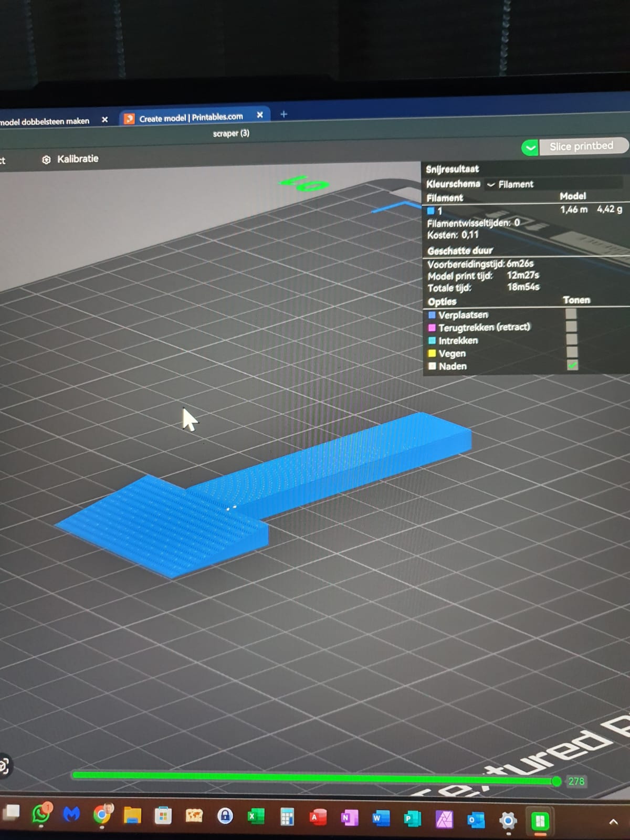Click the Totale tijd 18m54s value
The image size is (630, 840).
coord(523,287)
